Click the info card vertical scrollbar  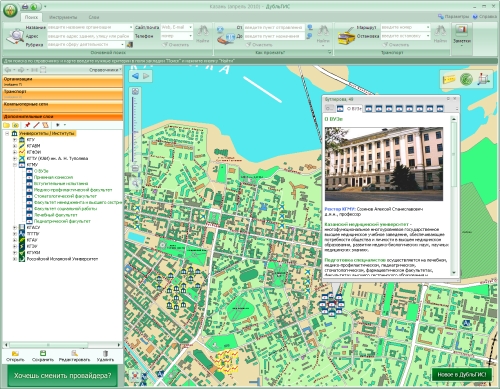(x=454, y=196)
